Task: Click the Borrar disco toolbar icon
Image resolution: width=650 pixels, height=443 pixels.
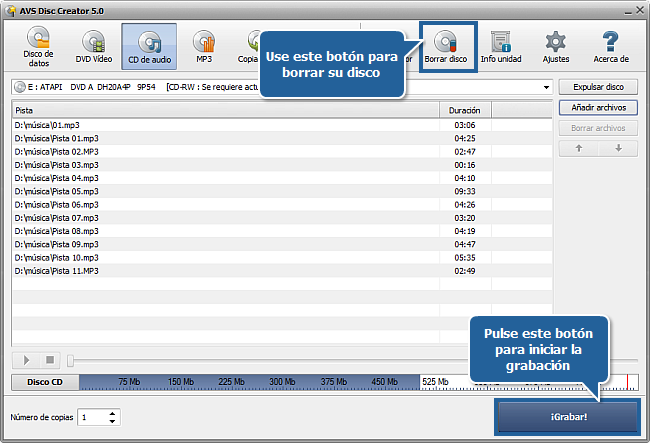Action: point(446,47)
